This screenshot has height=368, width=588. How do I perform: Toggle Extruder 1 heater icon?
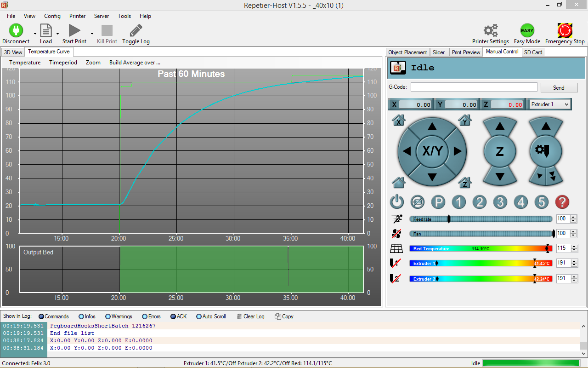pyautogui.click(x=395, y=263)
